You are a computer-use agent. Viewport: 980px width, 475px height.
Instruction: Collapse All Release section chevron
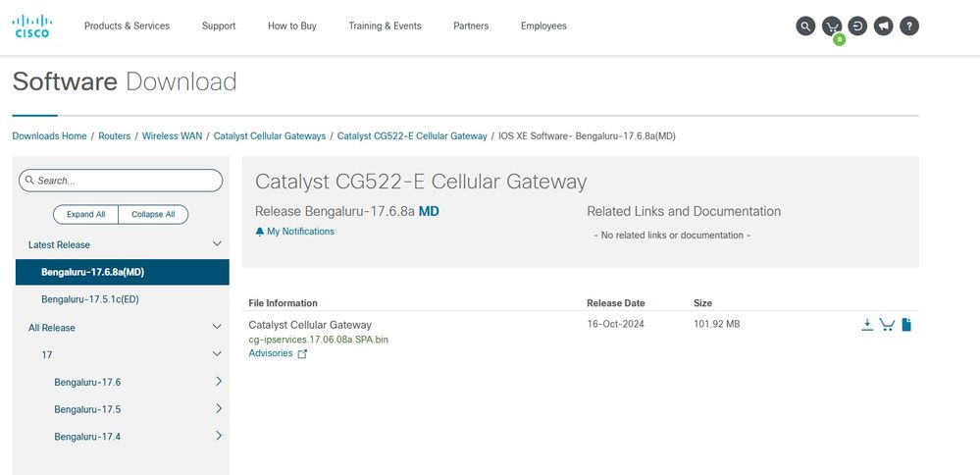coord(217,327)
